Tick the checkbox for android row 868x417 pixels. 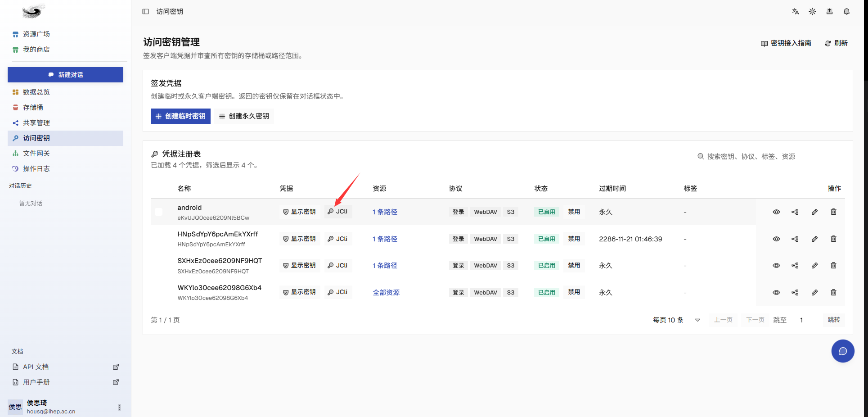click(159, 212)
